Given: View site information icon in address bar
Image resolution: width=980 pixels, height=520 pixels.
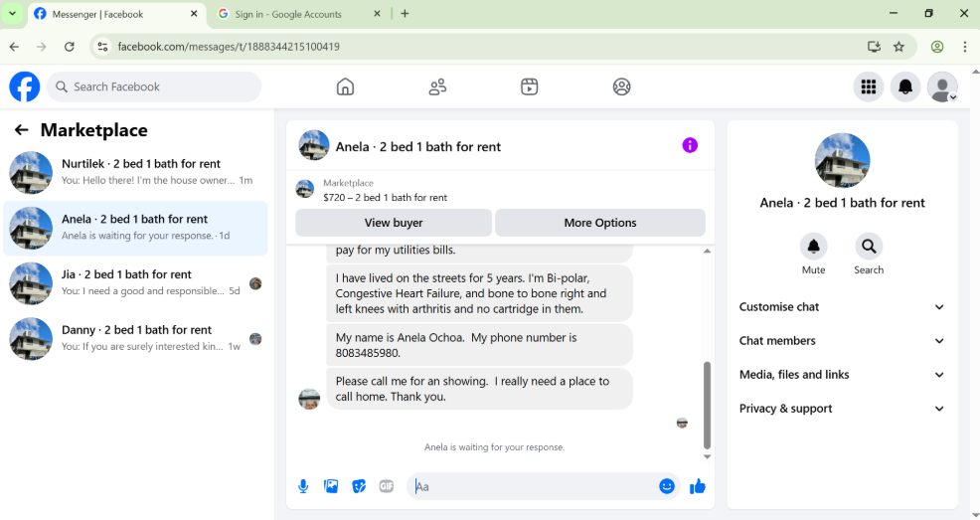Looking at the screenshot, I should (x=103, y=47).
